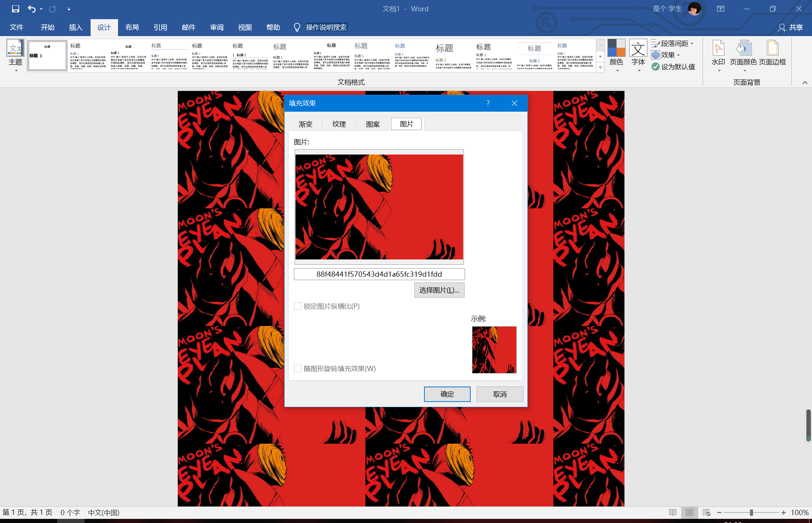Click the Share (共享) person icon
Screen dimensions: 812x523
click(782, 27)
